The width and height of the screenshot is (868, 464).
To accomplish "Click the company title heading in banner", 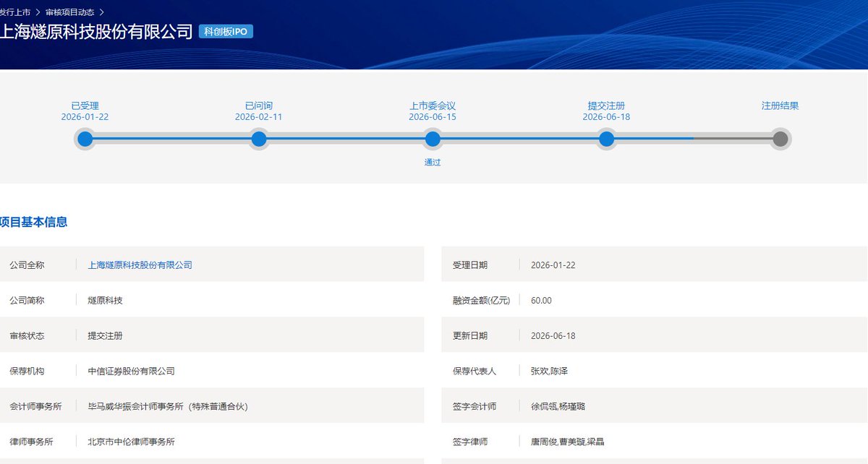I will pos(96,32).
